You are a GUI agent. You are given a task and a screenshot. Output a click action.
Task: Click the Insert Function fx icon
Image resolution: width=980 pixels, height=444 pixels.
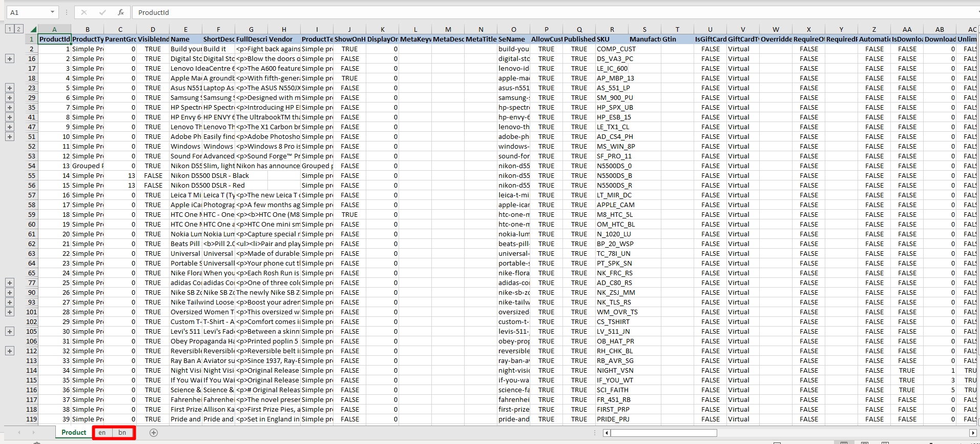pos(121,12)
